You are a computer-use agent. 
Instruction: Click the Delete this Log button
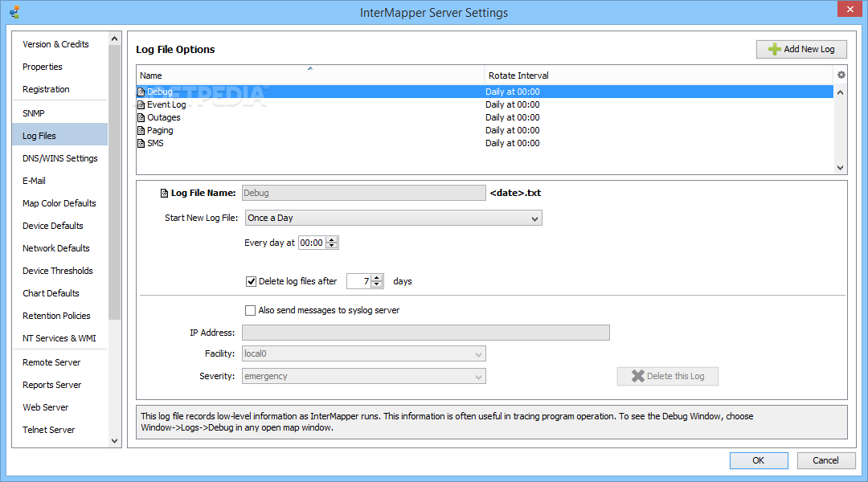coord(668,376)
